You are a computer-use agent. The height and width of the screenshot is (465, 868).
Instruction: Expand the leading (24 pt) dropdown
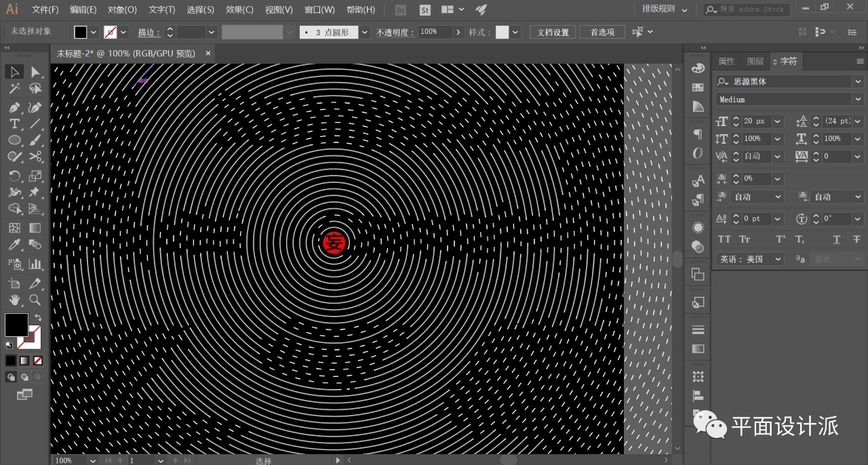pyautogui.click(x=858, y=121)
